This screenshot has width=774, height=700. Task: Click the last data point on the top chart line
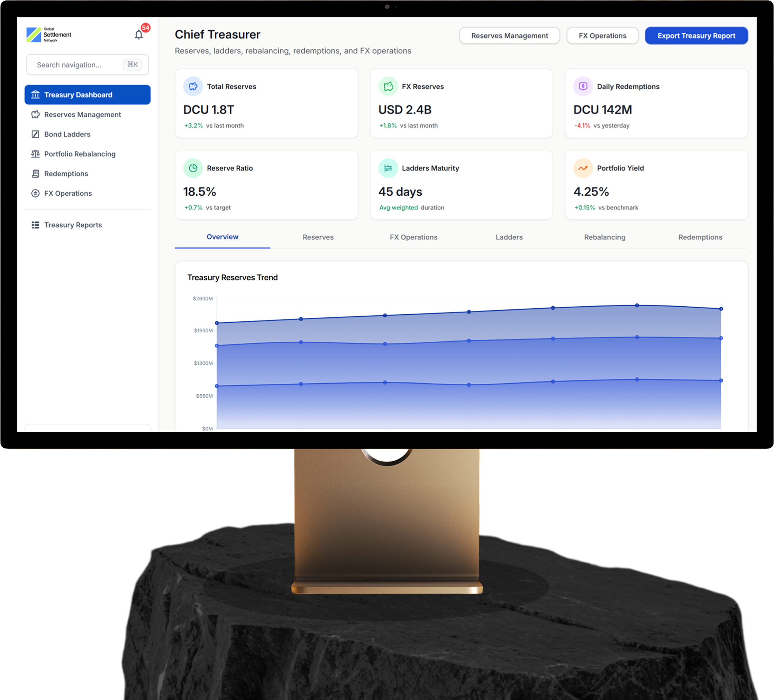click(721, 309)
